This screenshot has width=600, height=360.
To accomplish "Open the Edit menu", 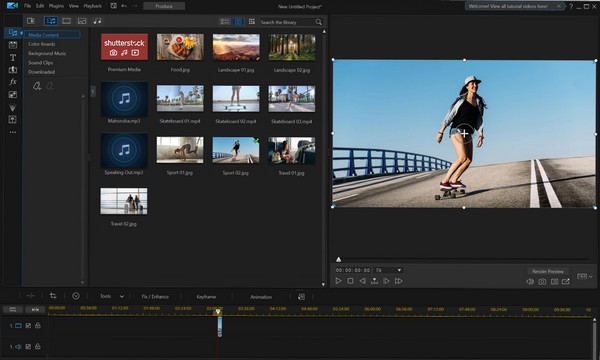I will (x=40, y=6).
